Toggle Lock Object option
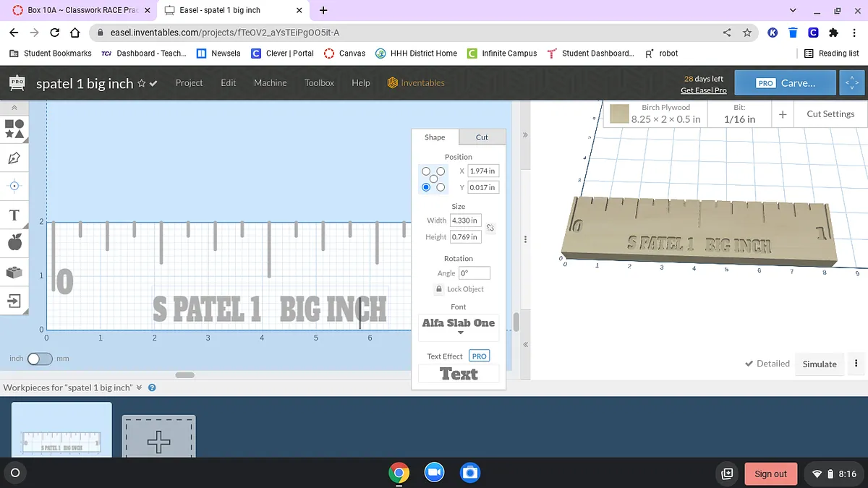The width and height of the screenshot is (868, 488). pyautogui.click(x=459, y=289)
